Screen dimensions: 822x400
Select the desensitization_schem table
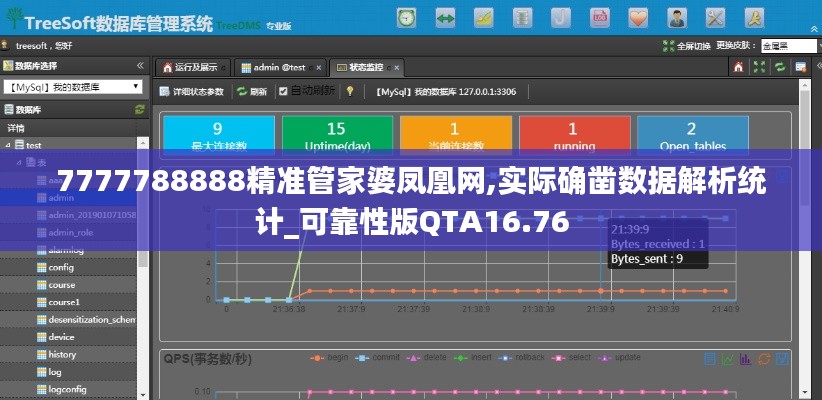point(87,320)
